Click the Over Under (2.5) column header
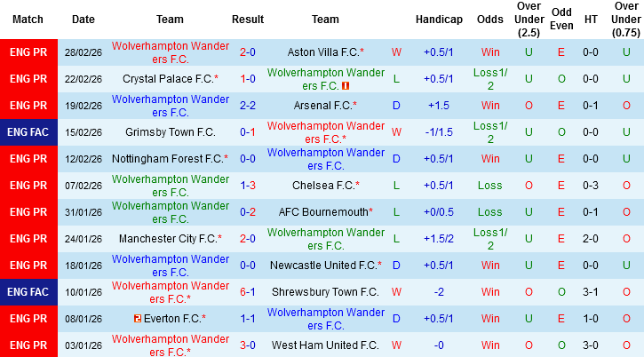Viewport: 644px width, 357px height. coord(529,19)
